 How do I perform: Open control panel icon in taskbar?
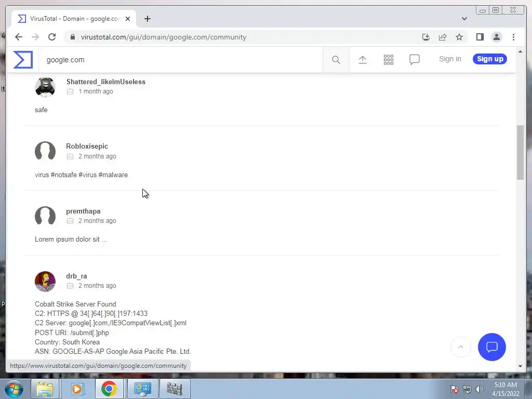[142, 389]
